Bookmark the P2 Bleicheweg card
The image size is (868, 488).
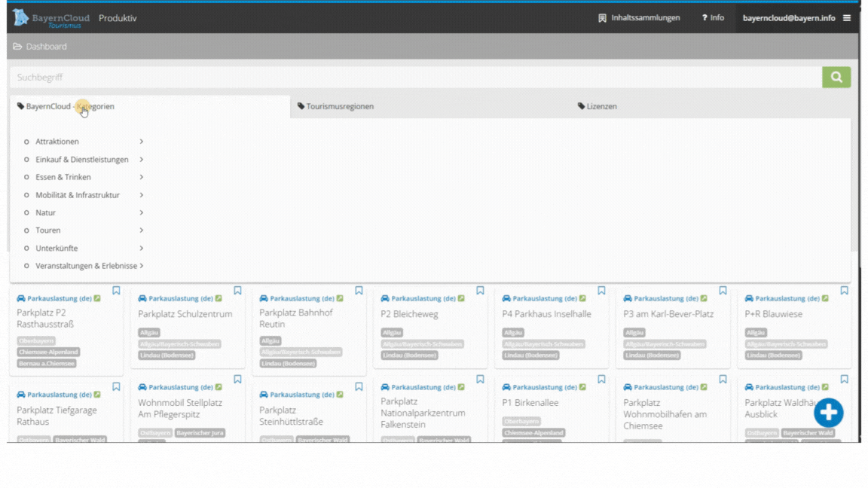pos(480,291)
